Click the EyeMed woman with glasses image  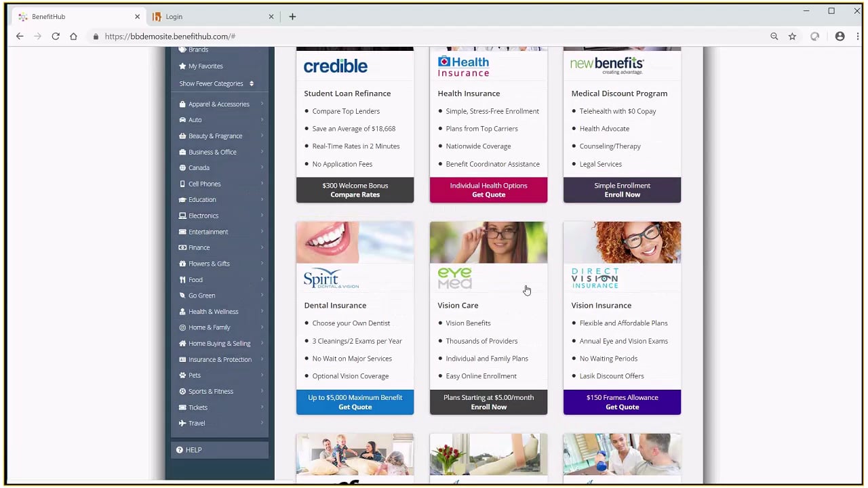488,243
